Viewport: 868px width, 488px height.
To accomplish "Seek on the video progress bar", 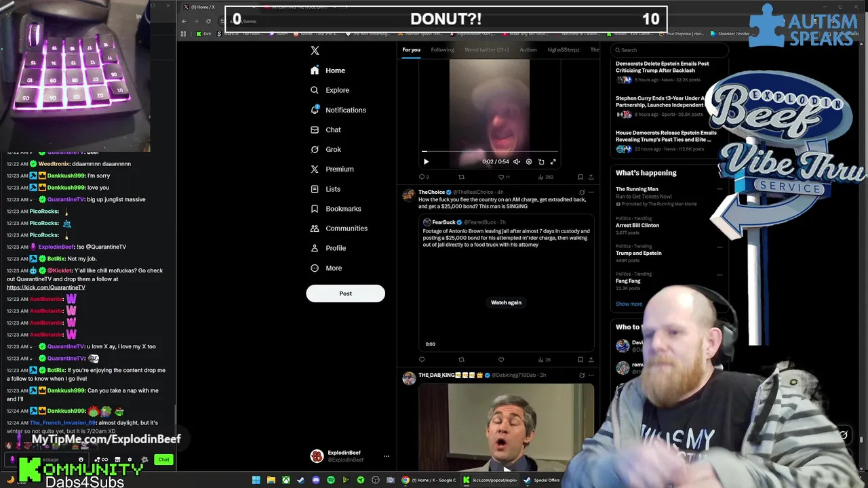I will click(489, 152).
